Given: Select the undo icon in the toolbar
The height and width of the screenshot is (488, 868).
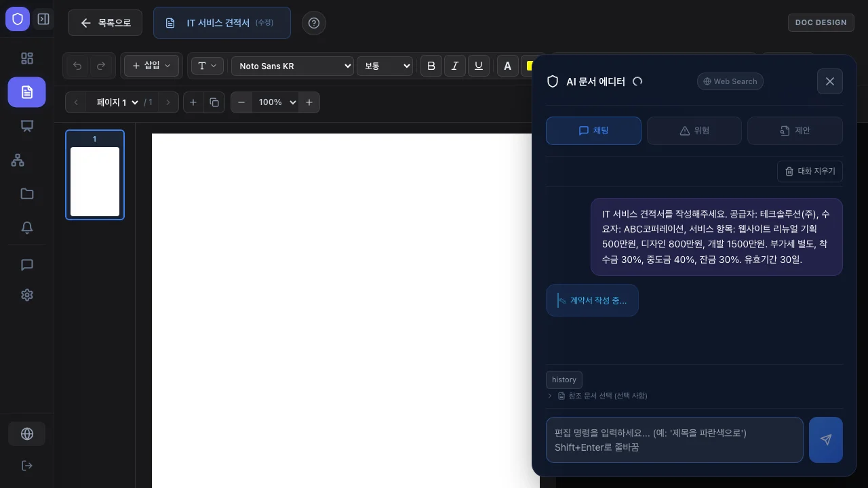Looking at the screenshot, I should click(x=77, y=66).
